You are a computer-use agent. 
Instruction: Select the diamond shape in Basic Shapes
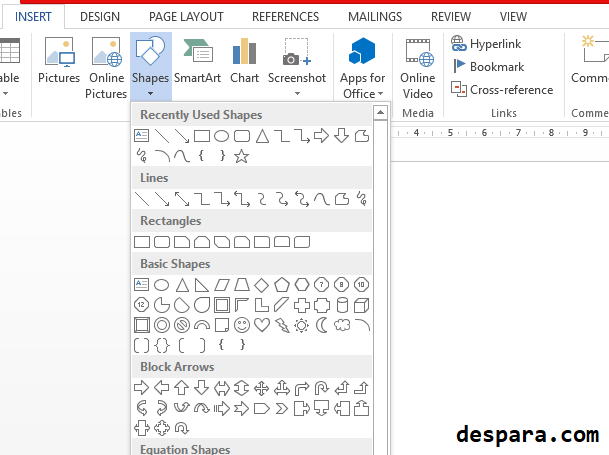pyautogui.click(x=261, y=285)
